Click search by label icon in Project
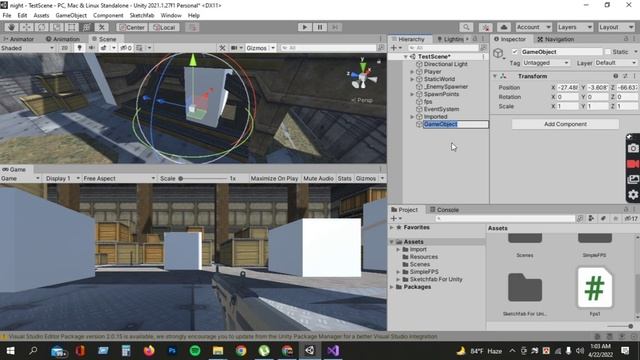Screen dimensions: 640x360 coord(603,218)
